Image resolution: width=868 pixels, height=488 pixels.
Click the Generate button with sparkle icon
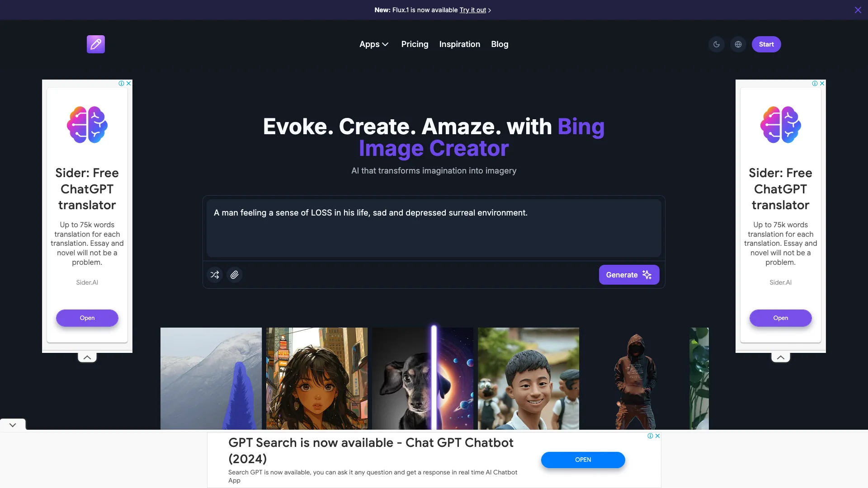point(629,275)
